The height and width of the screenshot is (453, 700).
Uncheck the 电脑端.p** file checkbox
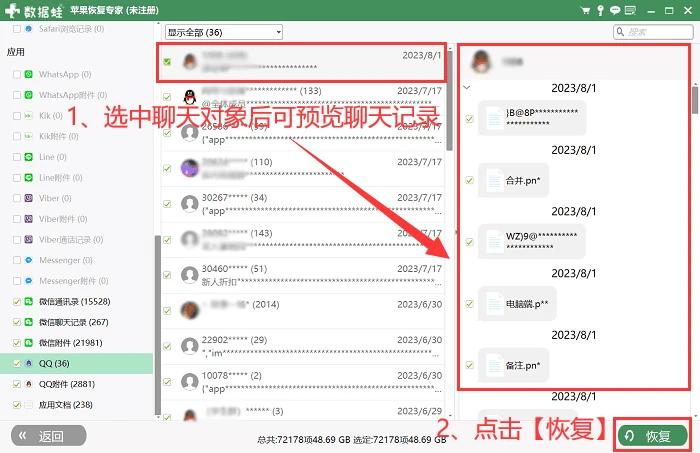point(469,304)
